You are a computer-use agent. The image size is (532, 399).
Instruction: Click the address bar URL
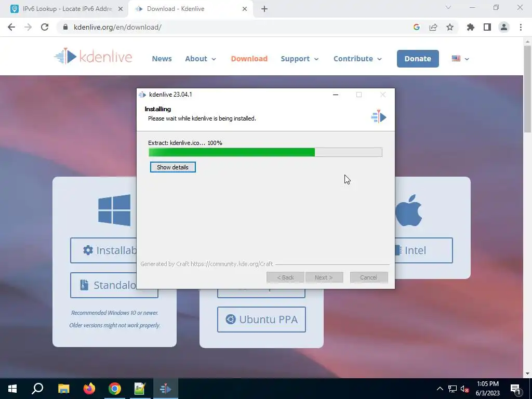tap(117, 27)
